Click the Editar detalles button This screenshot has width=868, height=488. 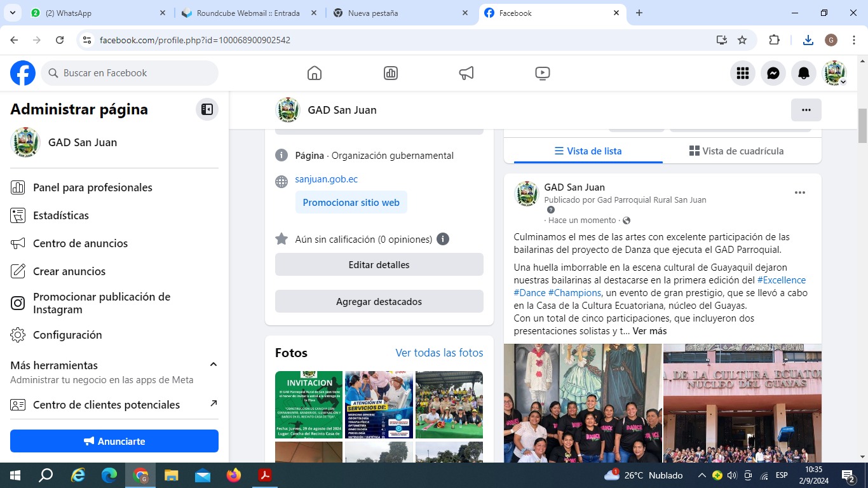click(x=379, y=265)
